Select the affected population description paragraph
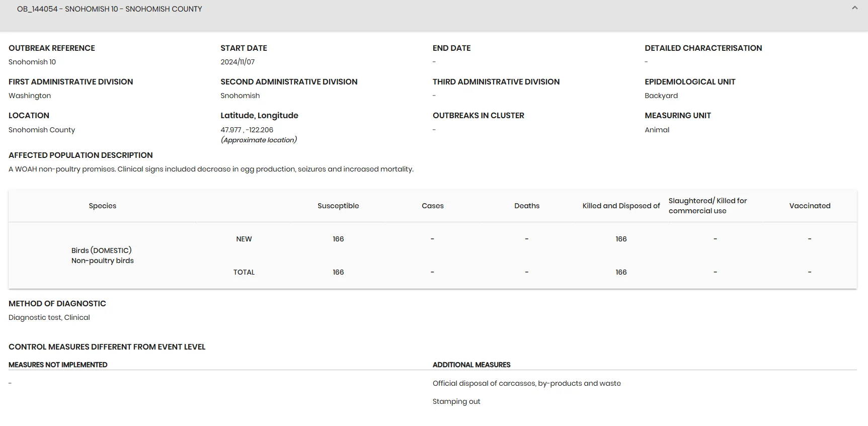 [x=211, y=169]
